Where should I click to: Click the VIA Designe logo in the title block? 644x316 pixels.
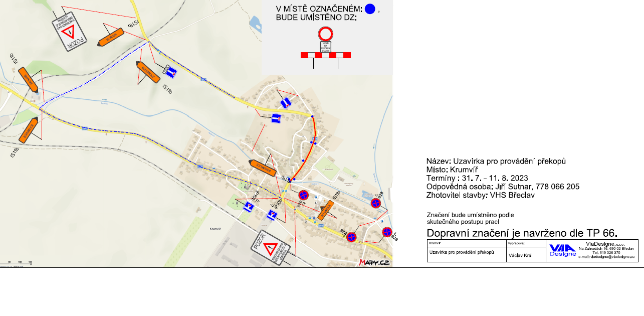562,250
